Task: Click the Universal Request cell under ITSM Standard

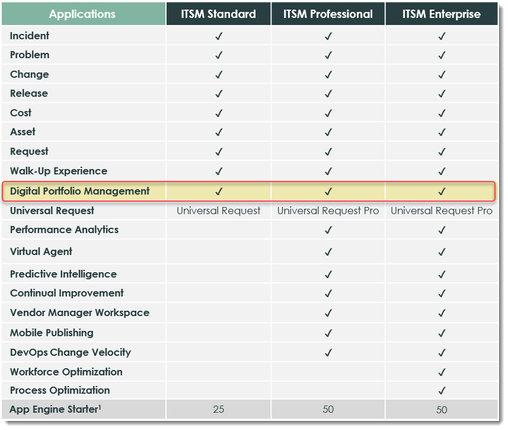Action: tap(218, 211)
